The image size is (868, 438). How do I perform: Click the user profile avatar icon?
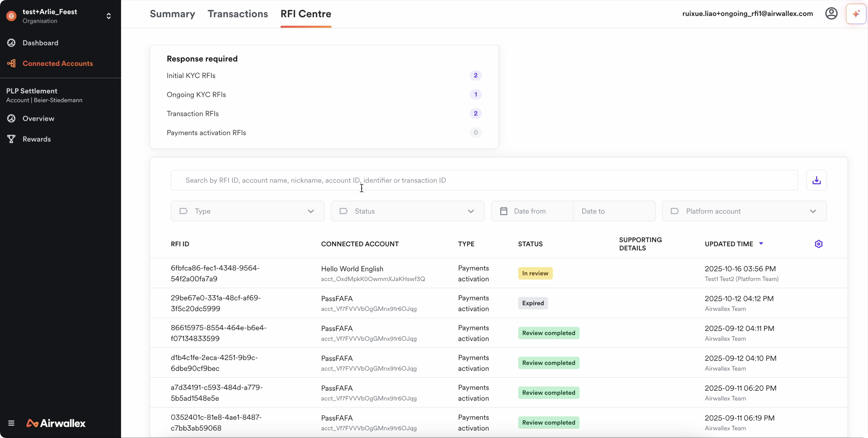coord(831,14)
